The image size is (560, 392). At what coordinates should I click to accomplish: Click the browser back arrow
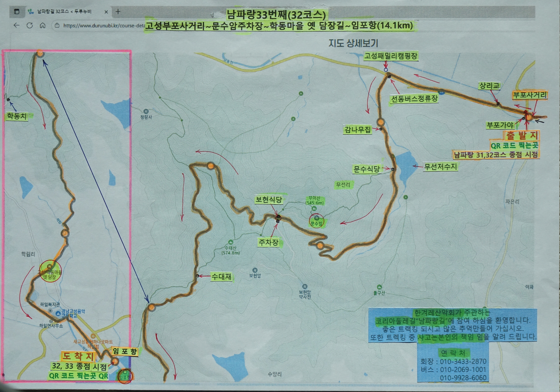click(x=17, y=25)
